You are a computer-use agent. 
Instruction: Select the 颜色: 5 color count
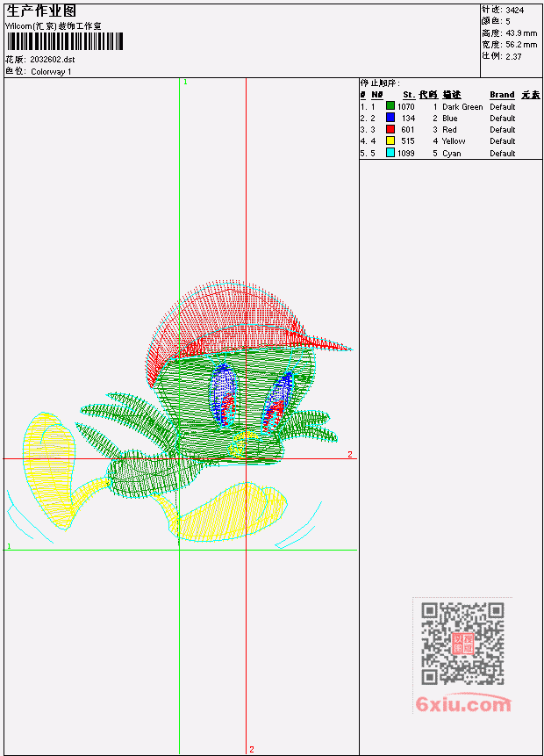click(x=496, y=21)
